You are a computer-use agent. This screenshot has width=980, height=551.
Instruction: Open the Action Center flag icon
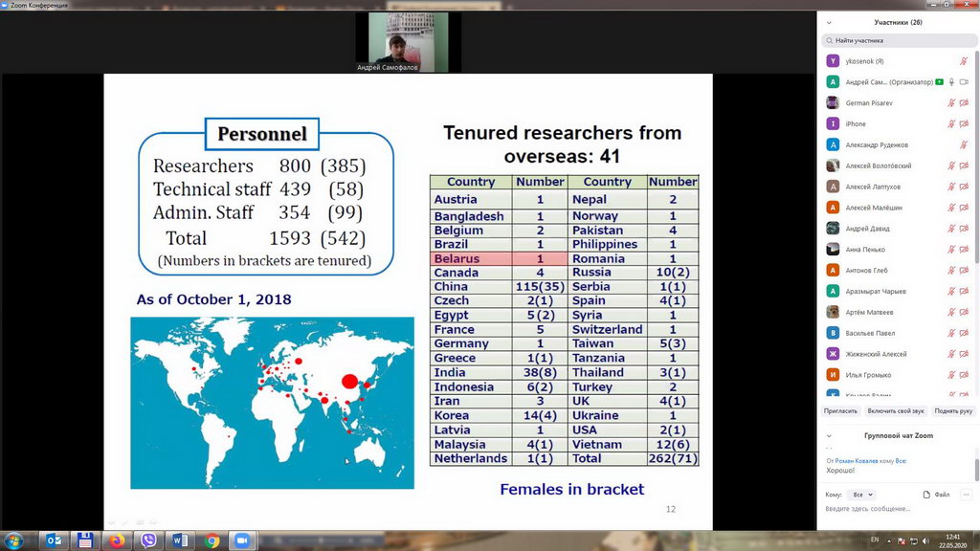[902, 541]
